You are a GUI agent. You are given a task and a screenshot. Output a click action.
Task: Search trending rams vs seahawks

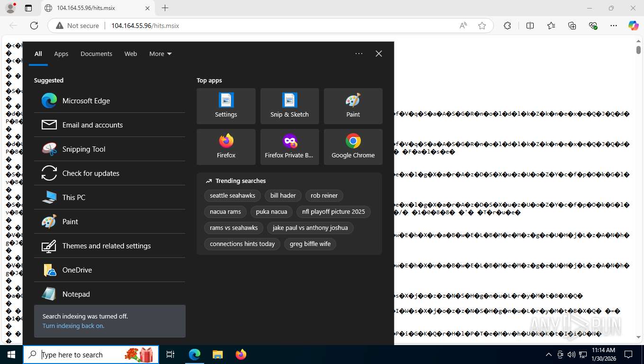(234, 227)
